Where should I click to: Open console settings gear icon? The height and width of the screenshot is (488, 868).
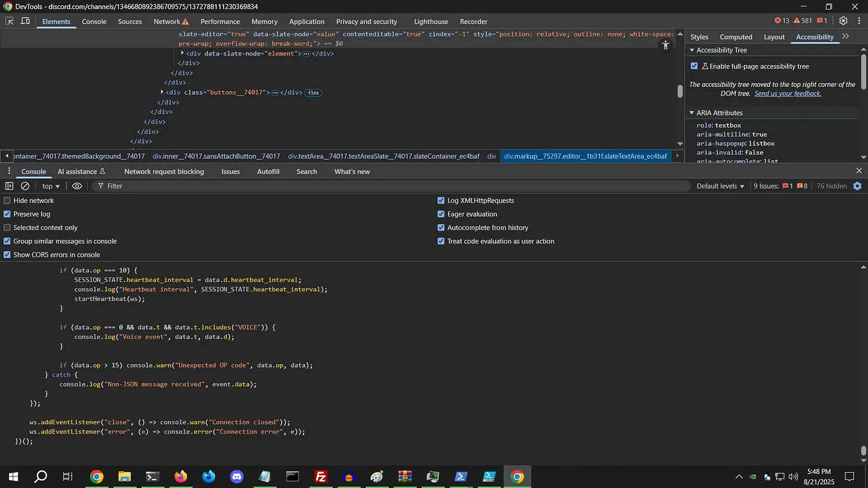pos(858,186)
